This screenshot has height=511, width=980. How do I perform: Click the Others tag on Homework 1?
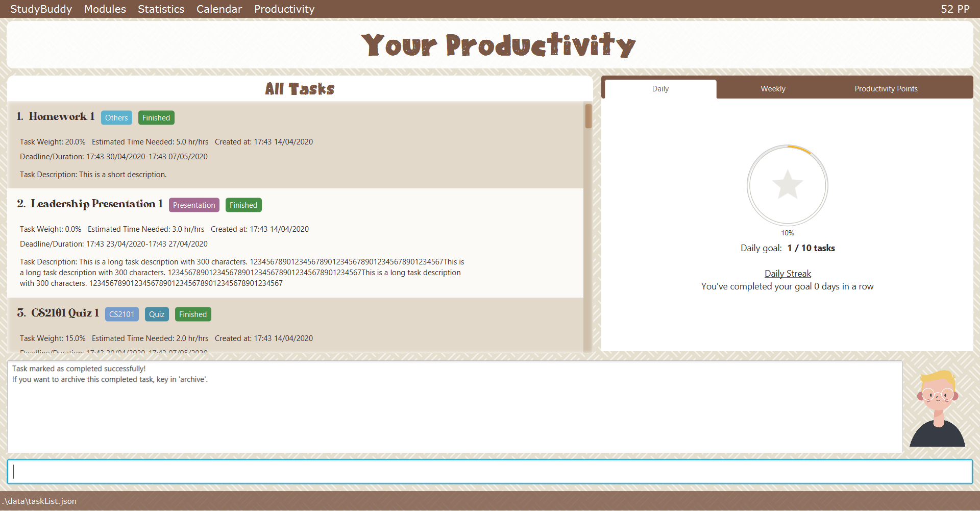click(x=116, y=118)
